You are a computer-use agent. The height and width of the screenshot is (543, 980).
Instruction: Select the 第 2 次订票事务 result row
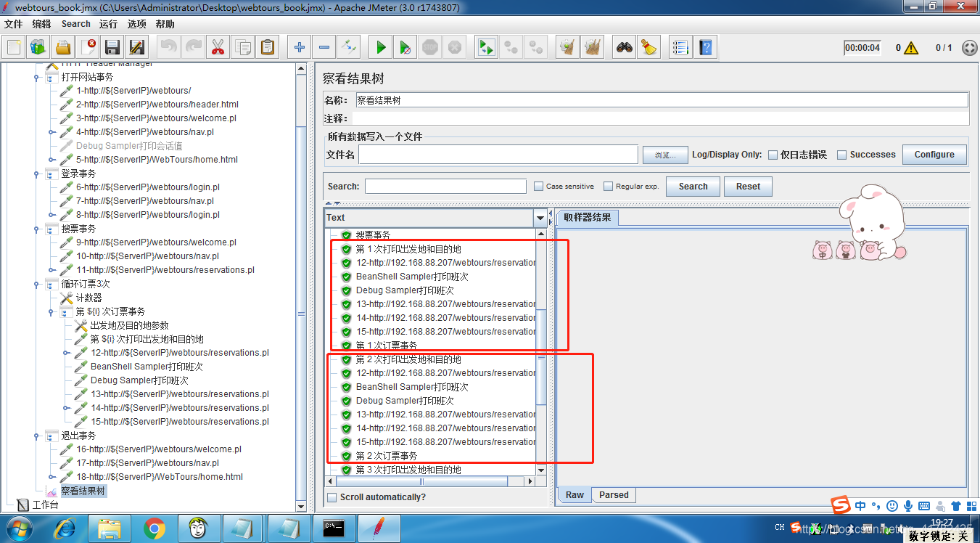pos(387,456)
